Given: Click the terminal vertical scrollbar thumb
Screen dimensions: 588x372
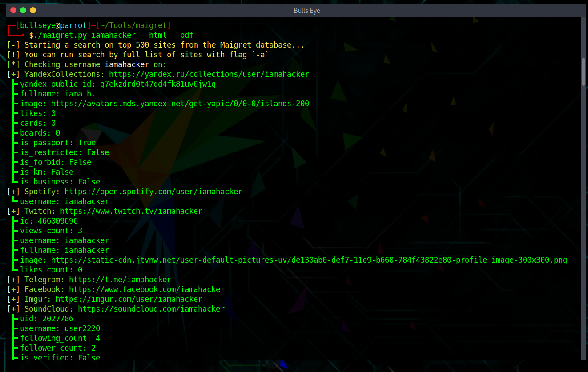Looking at the screenshot, I should (x=584, y=71).
